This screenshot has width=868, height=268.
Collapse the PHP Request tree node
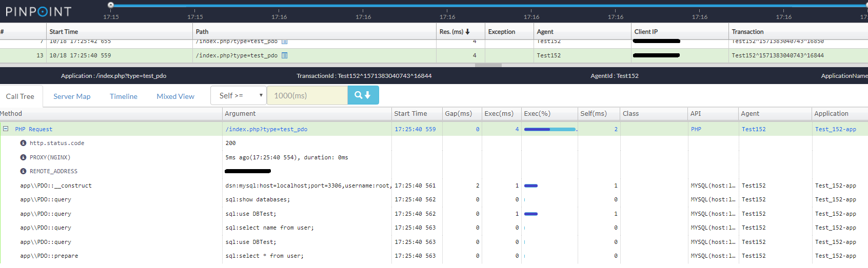[x=6, y=129]
